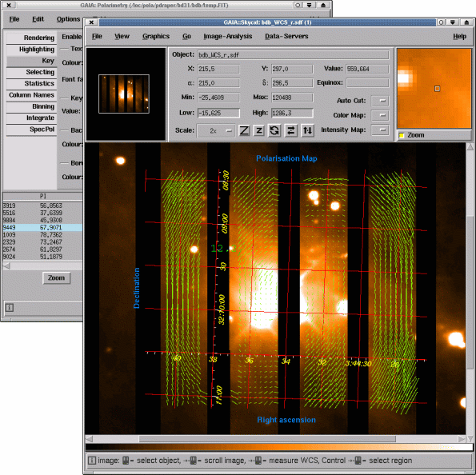Click the large Z zoom-in icon
This screenshot has width=476, height=475.
pyautogui.click(x=244, y=130)
